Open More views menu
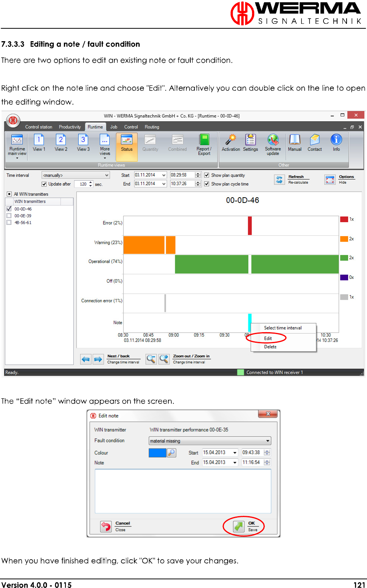Screen dimensions: 367x588 [x=105, y=140]
